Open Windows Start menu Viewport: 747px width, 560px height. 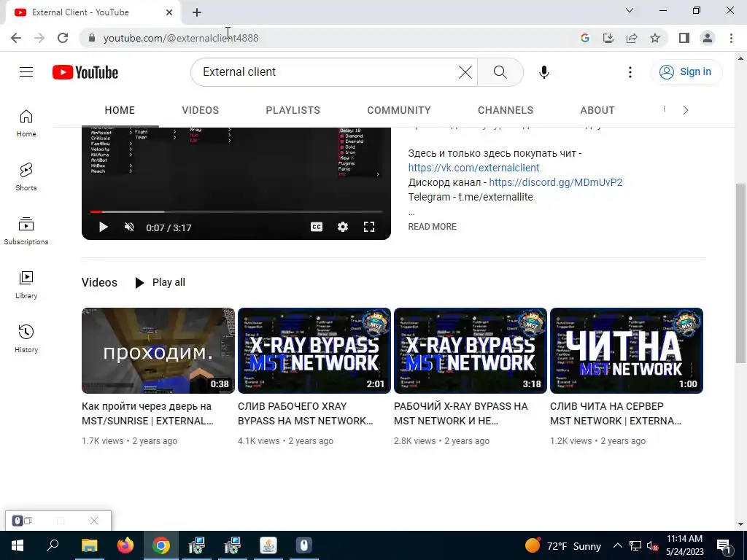[x=18, y=545]
